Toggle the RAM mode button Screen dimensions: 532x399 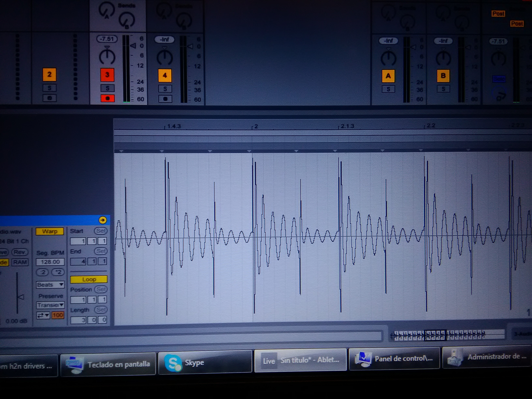point(20,262)
